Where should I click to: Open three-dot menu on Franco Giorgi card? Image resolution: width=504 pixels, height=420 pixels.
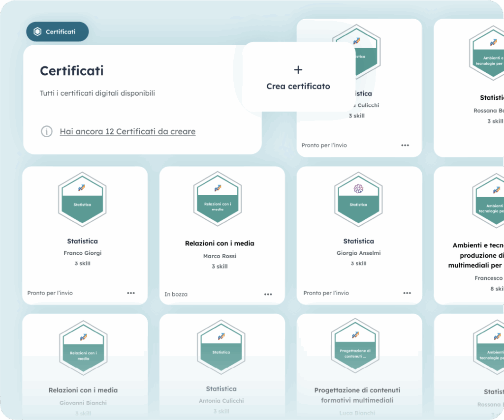click(x=131, y=293)
